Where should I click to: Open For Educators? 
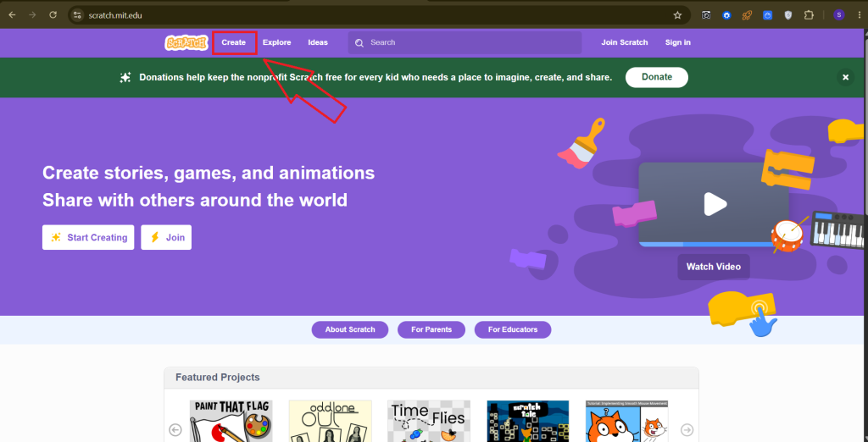[513, 329]
